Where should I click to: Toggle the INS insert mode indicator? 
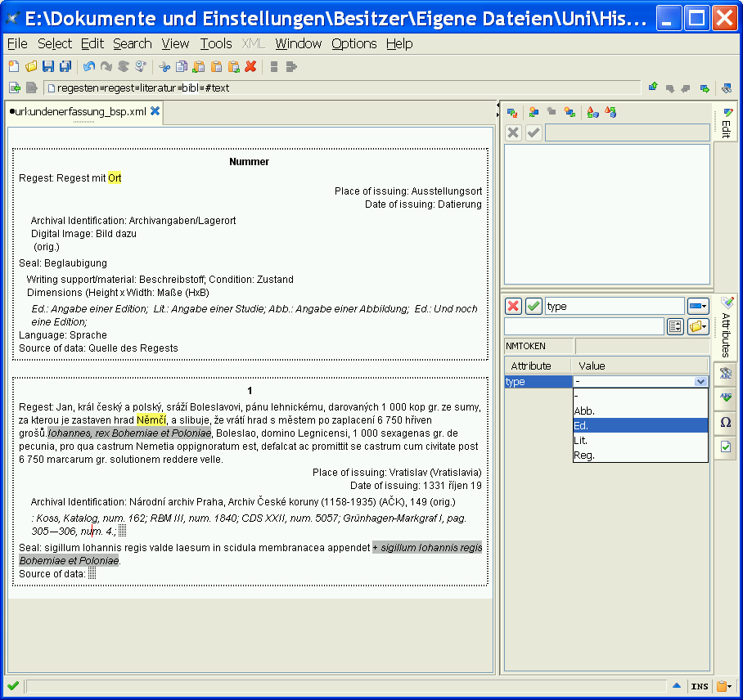click(x=700, y=686)
